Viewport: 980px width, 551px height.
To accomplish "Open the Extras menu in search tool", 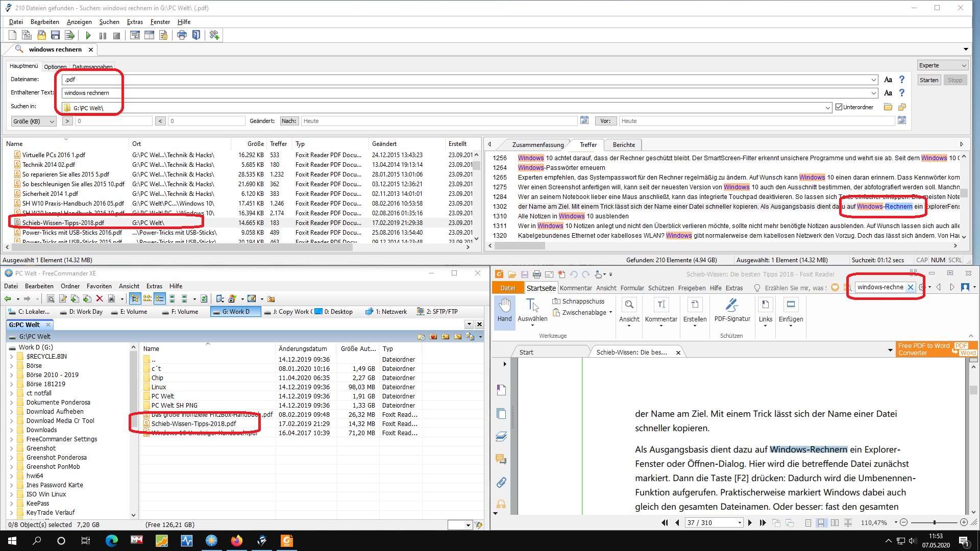I will [135, 22].
